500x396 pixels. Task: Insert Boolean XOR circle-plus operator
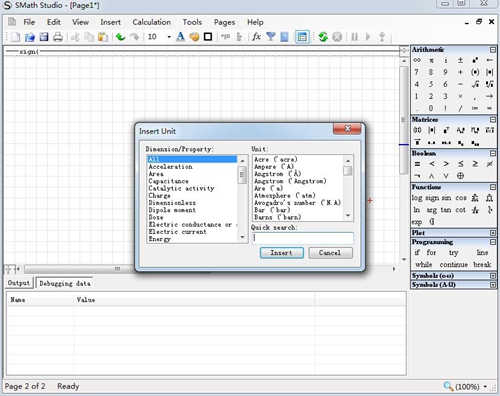click(460, 176)
